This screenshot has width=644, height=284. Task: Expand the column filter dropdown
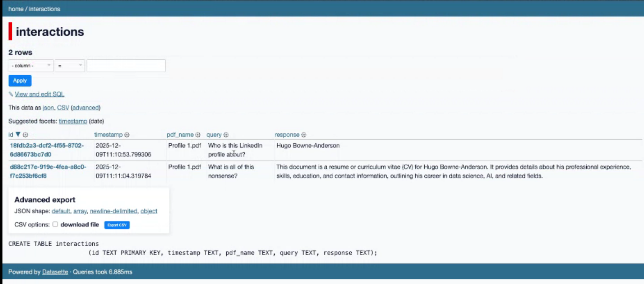pos(31,66)
